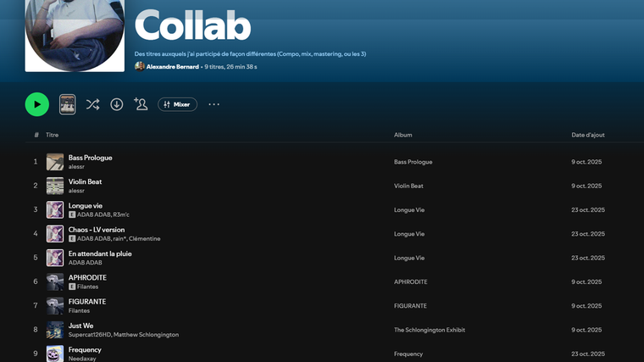This screenshot has height=362, width=644.
Task: Open artist Supercat126HD
Action: (89, 335)
